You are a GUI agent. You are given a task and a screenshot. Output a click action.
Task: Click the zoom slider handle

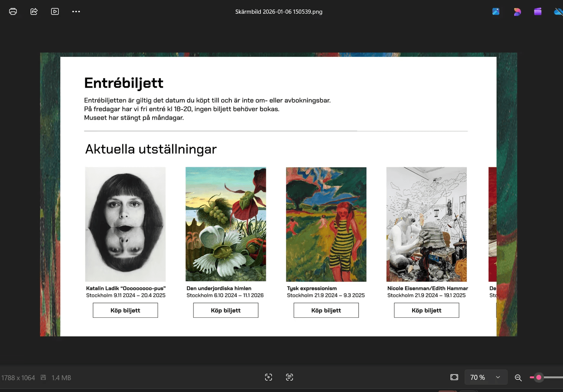539,378
